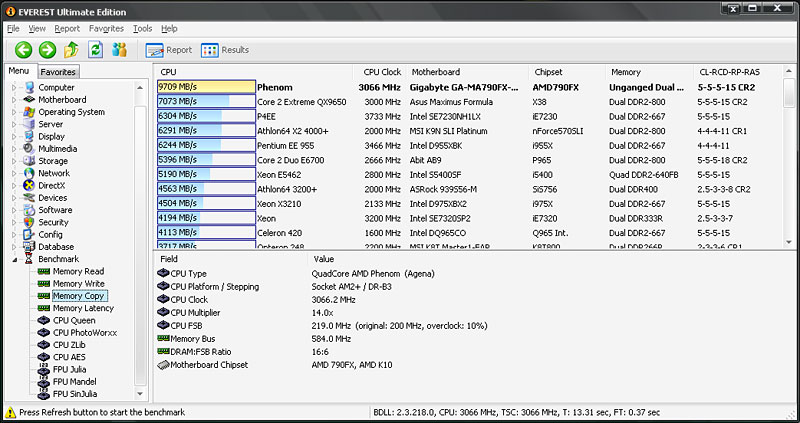Click the tree panel scroll up arrow
800x423 pixels.
(x=140, y=88)
